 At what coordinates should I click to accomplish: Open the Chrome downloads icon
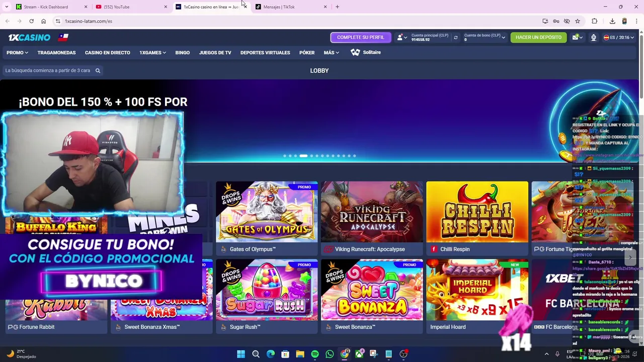tap(612, 21)
